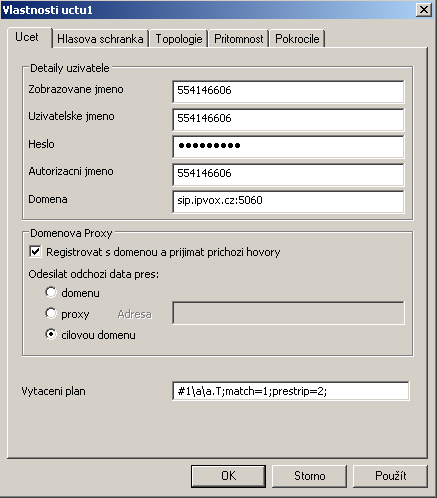Focus the Uzivatelske jmeno text field

pos(288,119)
